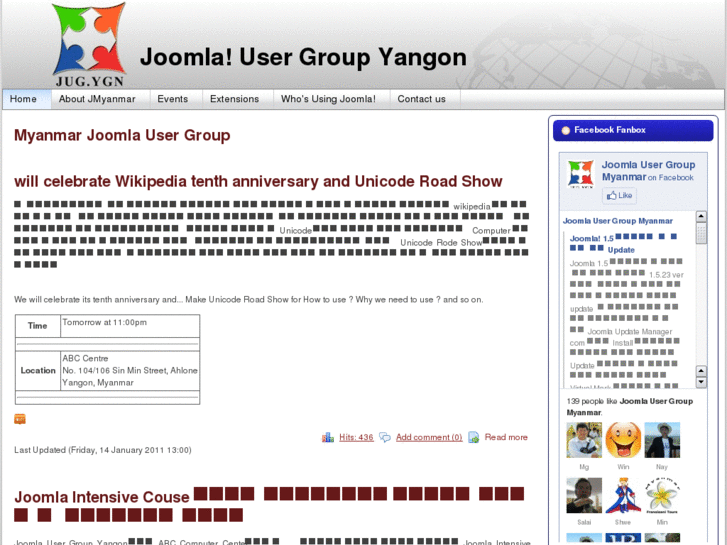Open the Hits: 436 link
Screen dimensions: 727x545
(356, 437)
